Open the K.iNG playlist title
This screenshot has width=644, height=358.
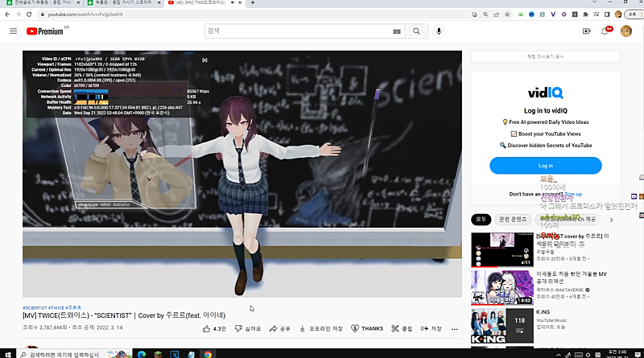[543, 312]
